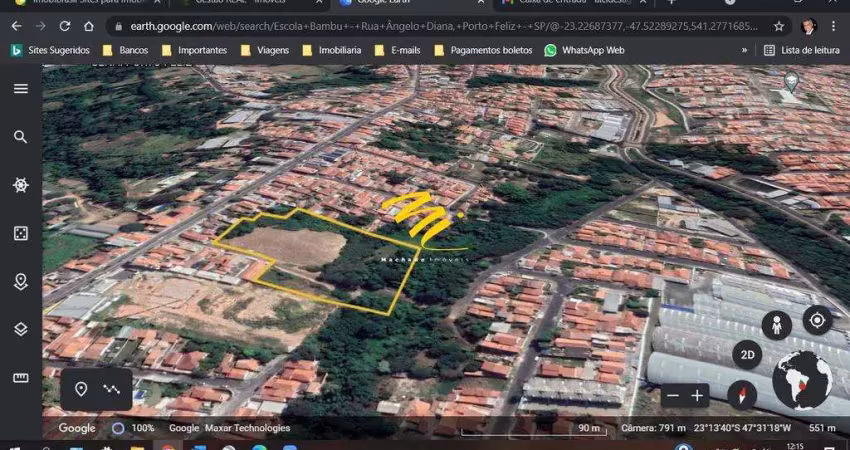Screen dimensions: 850x450
Task: Zoom in with the plus button
Action: click(697, 395)
